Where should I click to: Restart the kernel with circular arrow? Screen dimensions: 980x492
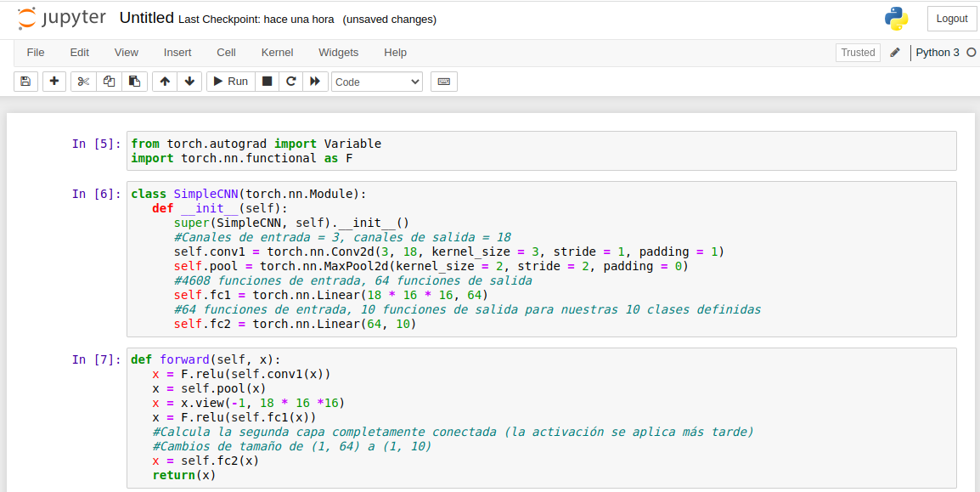(291, 82)
